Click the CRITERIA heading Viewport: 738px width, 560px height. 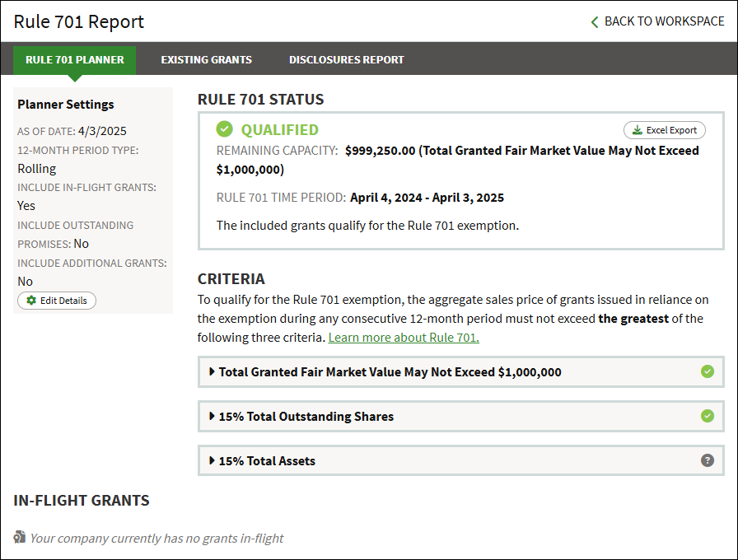[231, 278]
